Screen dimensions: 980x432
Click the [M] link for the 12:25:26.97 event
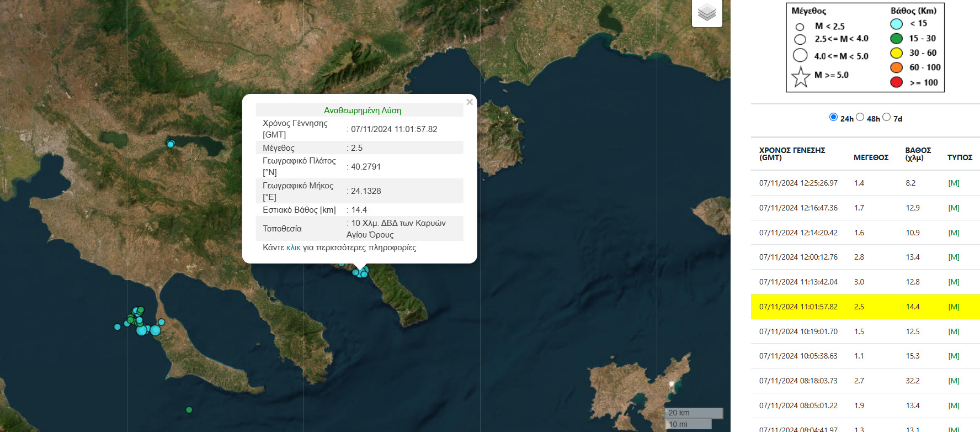click(x=953, y=183)
